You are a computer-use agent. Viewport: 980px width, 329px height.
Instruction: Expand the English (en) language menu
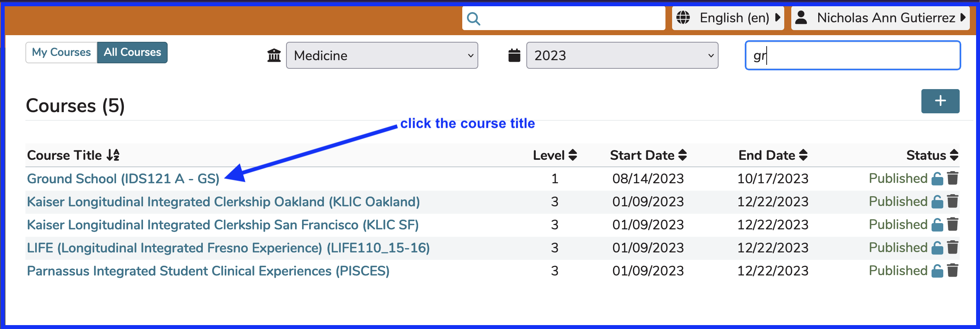728,18
